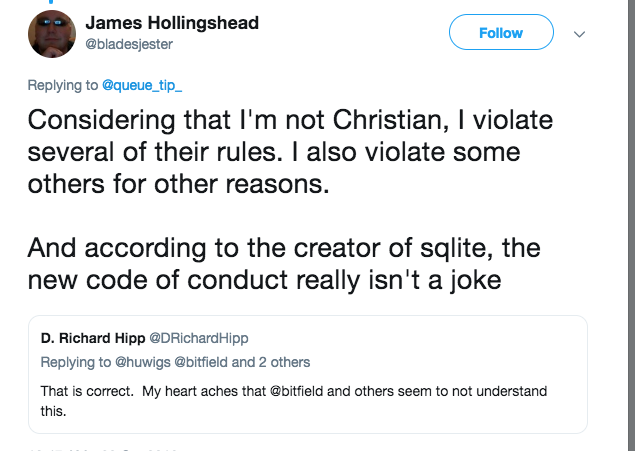Click the Follow button
The width and height of the screenshot is (635, 451).
pyautogui.click(x=500, y=33)
